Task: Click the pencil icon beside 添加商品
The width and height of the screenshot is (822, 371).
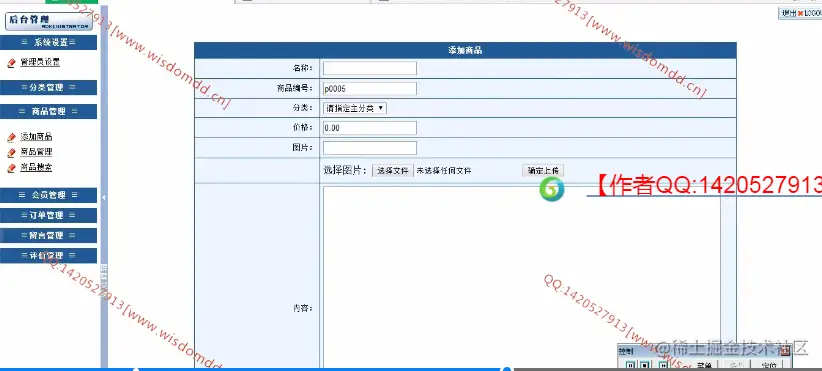Action: pyautogui.click(x=12, y=137)
